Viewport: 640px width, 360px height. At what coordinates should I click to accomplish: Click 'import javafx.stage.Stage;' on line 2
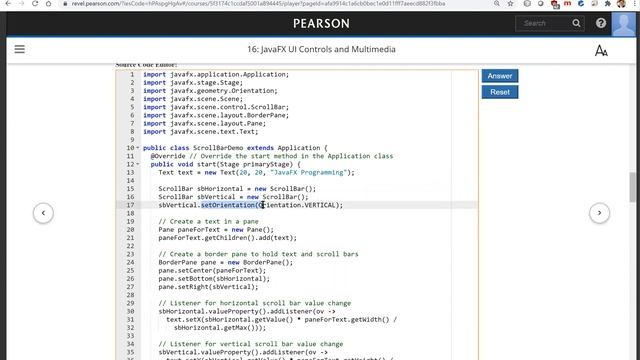pos(193,82)
